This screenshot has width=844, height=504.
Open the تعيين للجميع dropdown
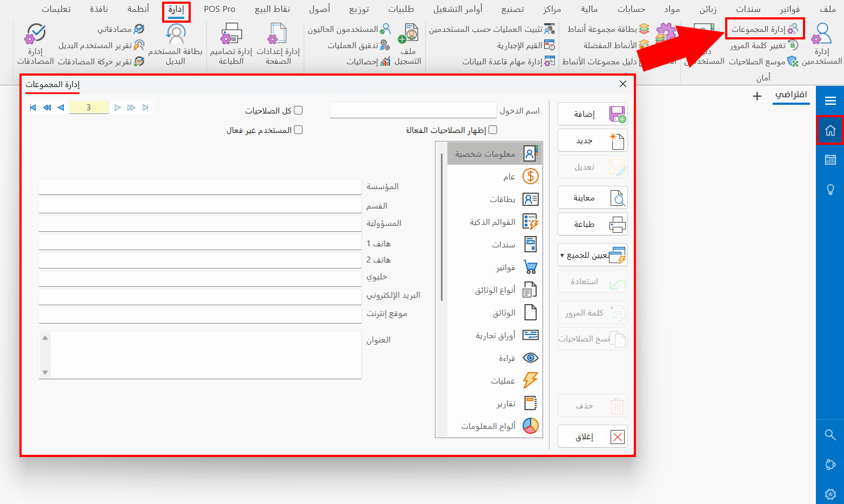click(592, 255)
